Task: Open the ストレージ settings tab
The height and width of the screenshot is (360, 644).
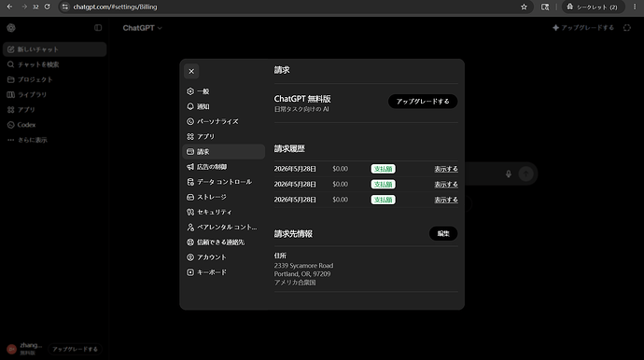Action: pyautogui.click(x=223, y=197)
